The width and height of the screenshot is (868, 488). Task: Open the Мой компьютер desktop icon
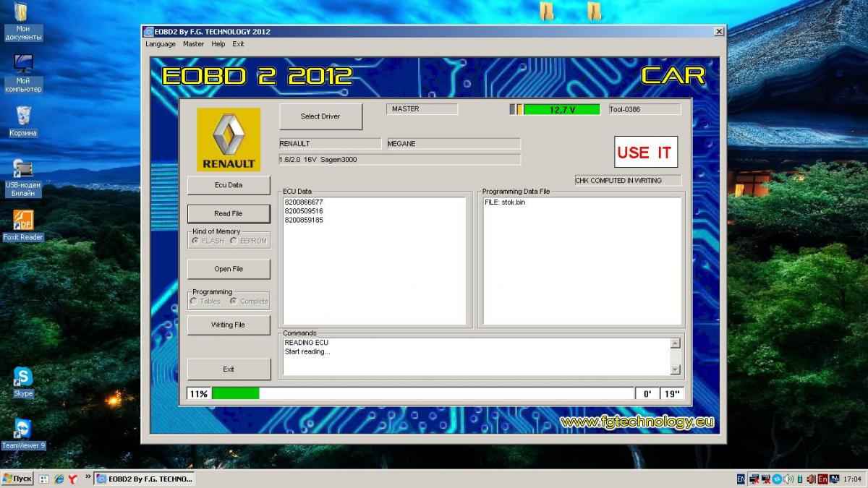(23, 73)
